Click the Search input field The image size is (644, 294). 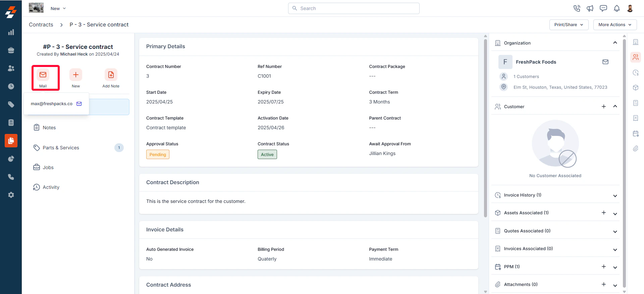(x=354, y=8)
